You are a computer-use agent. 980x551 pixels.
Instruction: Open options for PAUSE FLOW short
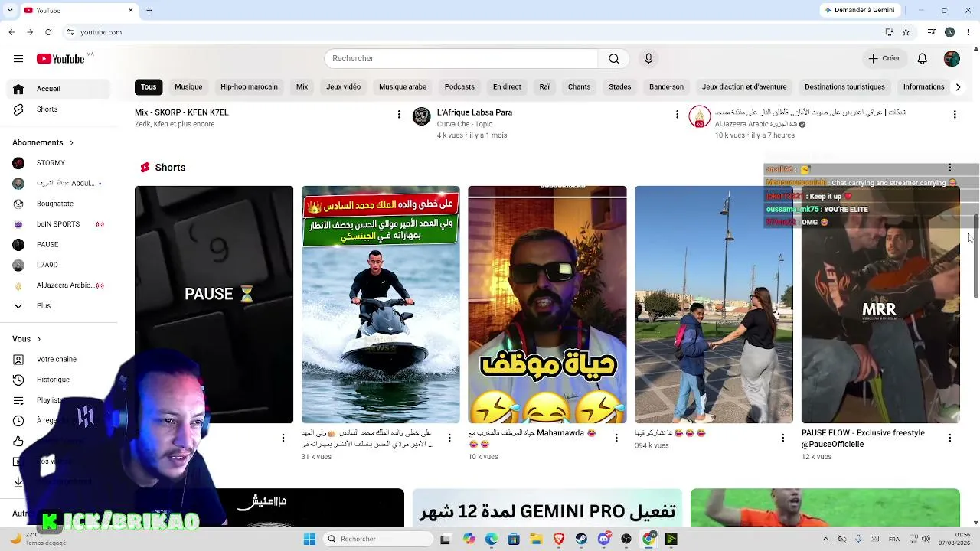click(950, 438)
